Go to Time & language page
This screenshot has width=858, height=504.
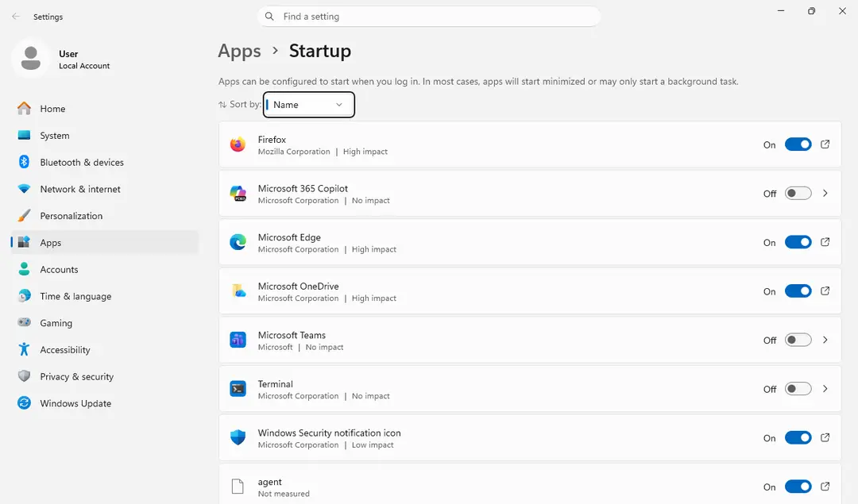pos(104,296)
